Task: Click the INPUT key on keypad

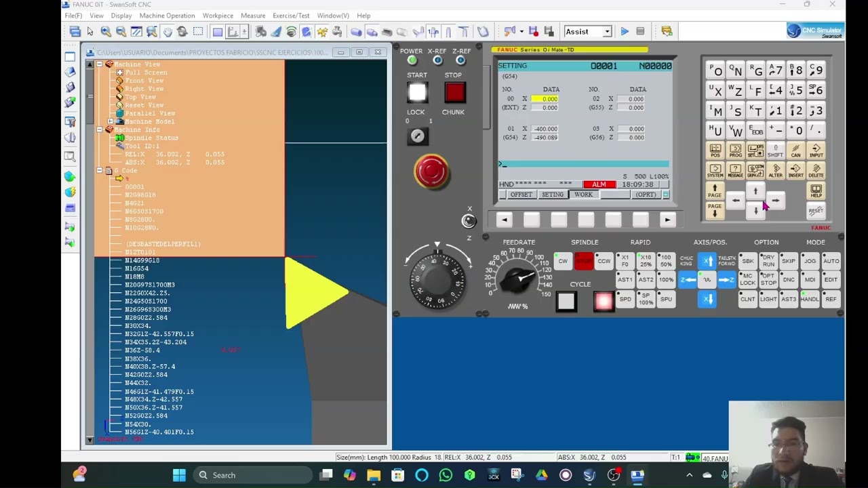Action: (x=816, y=150)
